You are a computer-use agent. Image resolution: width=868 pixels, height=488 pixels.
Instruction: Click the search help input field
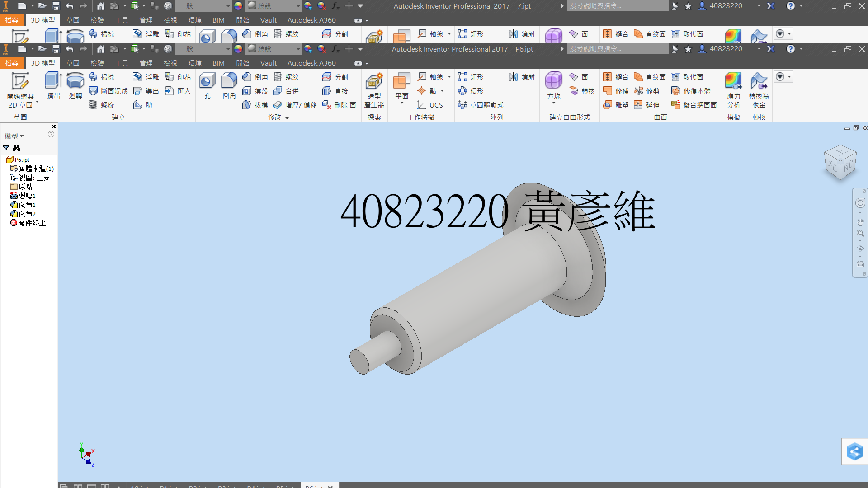(x=617, y=49)
